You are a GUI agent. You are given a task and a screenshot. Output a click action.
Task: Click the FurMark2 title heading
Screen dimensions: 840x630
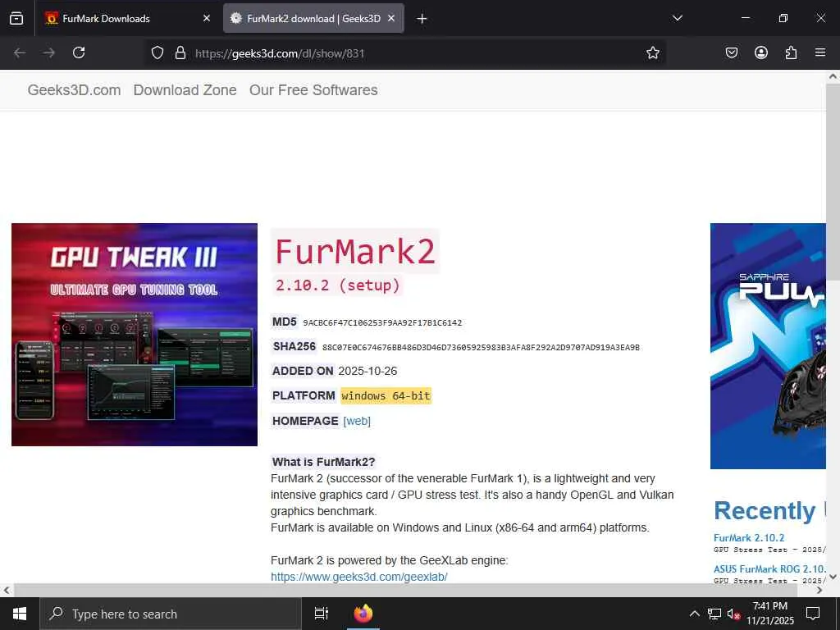pyautogui.click(x=354, y=251)
